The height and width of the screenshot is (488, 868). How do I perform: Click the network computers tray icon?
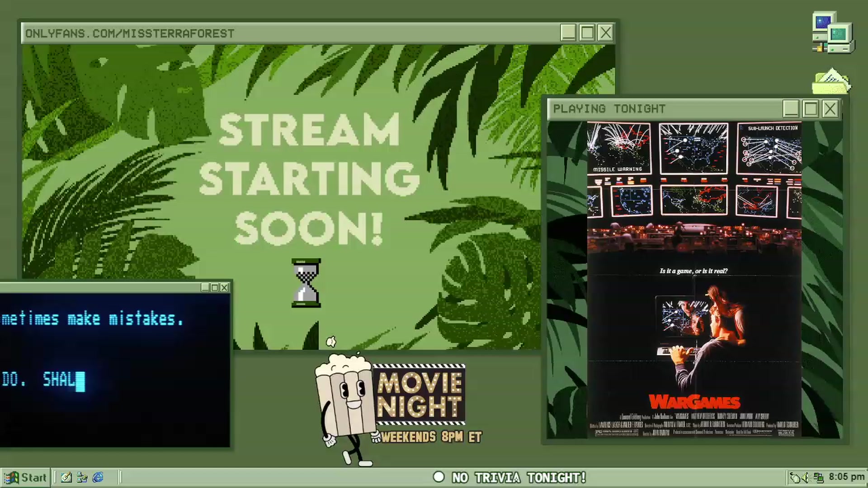(x=818, y=478)
